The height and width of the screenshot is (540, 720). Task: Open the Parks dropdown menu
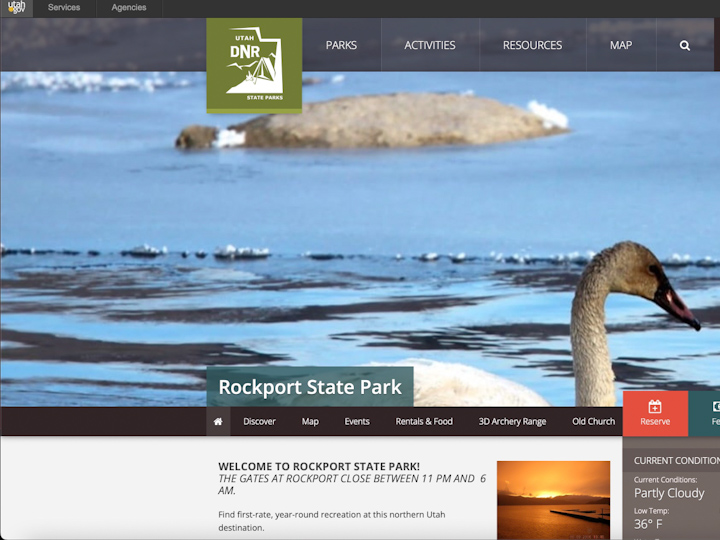341,45
